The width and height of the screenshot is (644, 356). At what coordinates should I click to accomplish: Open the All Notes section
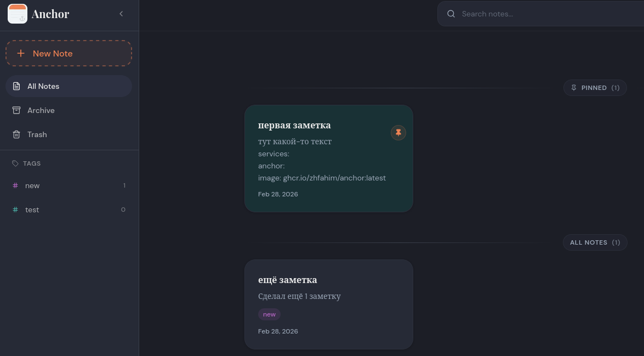[69, 86]
